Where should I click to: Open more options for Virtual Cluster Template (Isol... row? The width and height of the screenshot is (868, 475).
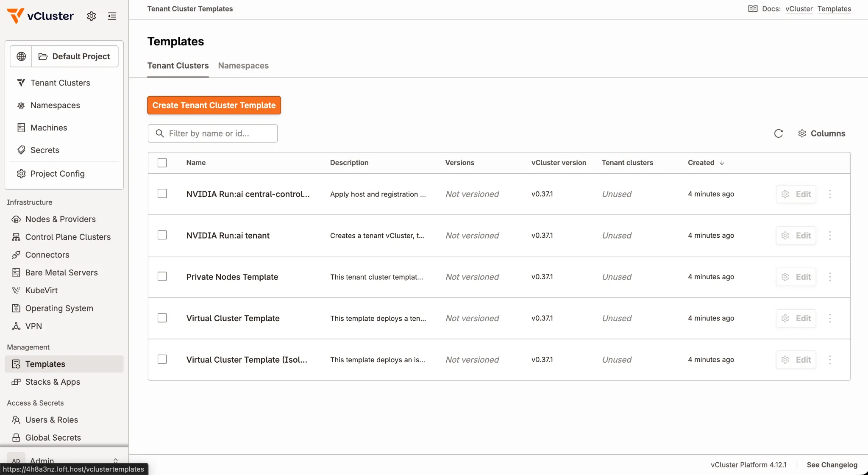click(x=830, y=360)
